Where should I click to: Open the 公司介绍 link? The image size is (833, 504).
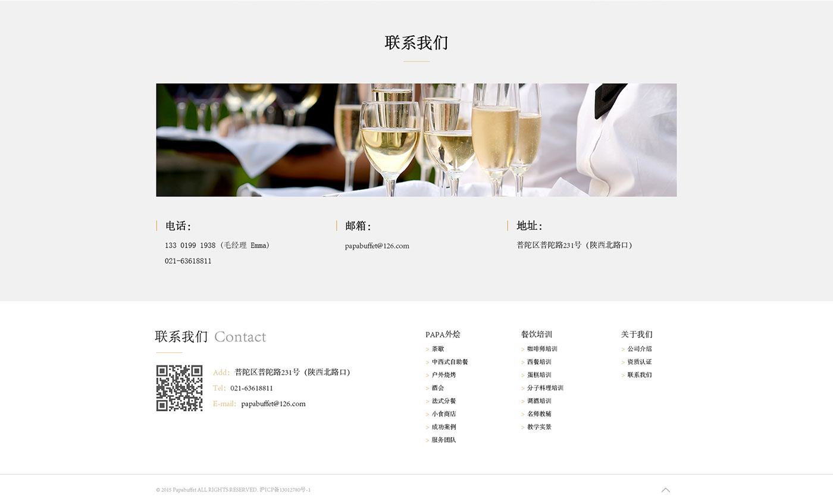639,349
